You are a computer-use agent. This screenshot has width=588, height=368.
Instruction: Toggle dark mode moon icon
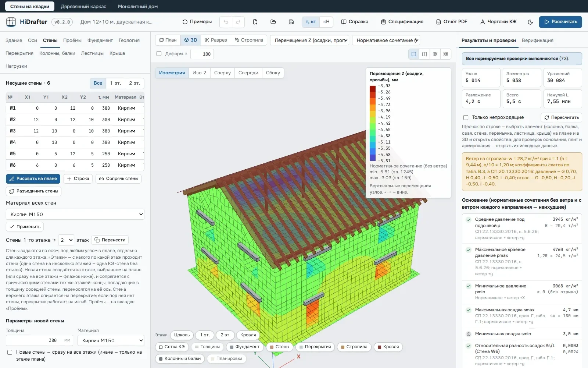(530, 22)
